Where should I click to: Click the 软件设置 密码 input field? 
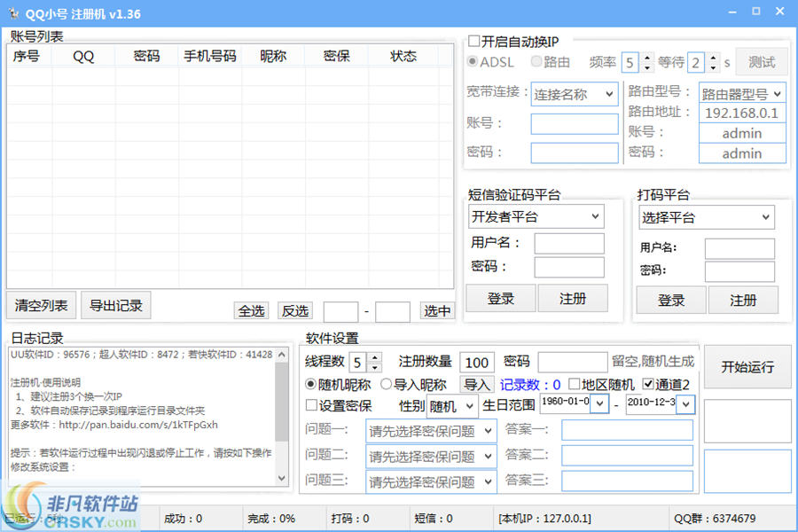coord(573,362)
